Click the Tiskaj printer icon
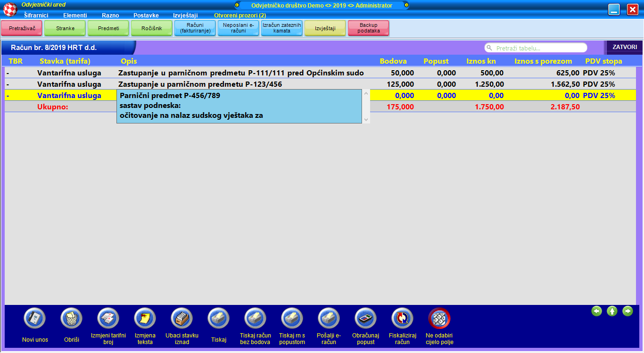Viewport: 644px width, 353px height. click(x=219, y=319)
